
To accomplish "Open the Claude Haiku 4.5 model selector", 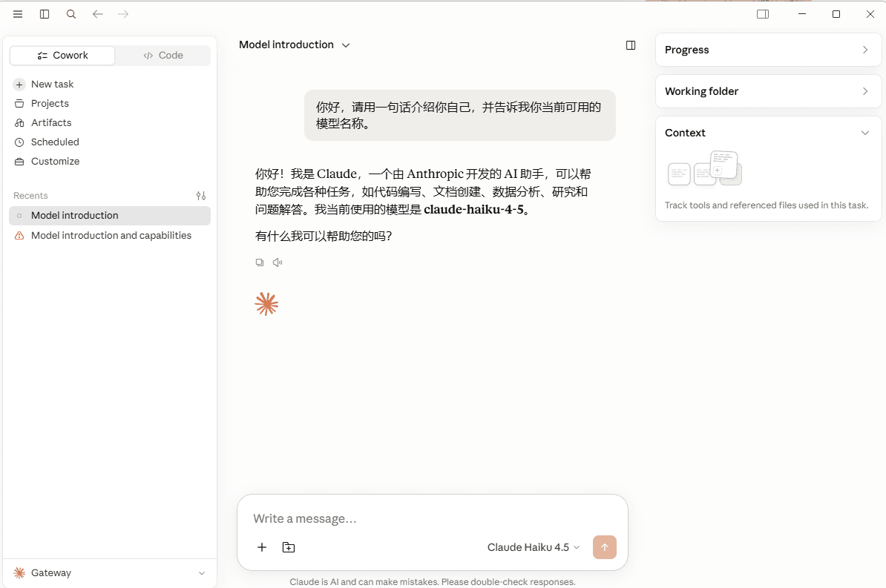I will (534, 547).
